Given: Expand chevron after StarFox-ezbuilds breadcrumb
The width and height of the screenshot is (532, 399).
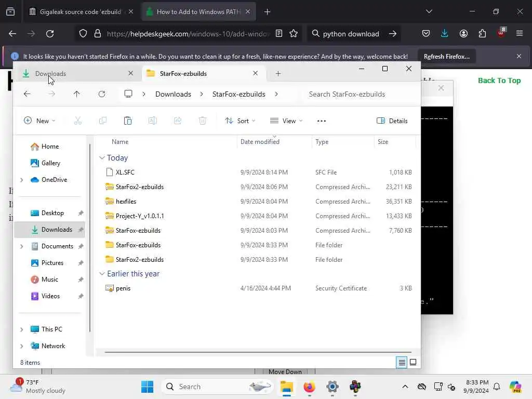Looking at the screenshot, I should [x=276, y=94].
